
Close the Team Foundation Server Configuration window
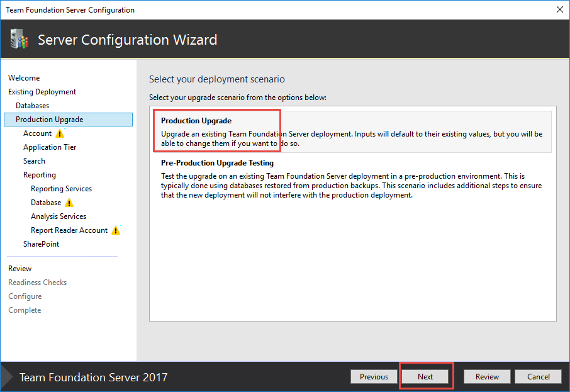coord(559,9)
